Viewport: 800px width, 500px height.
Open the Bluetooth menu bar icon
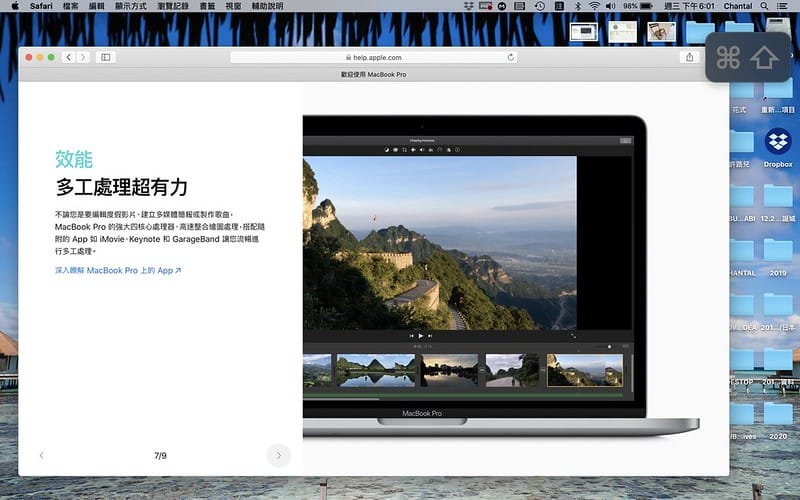[x=578, y=6]
